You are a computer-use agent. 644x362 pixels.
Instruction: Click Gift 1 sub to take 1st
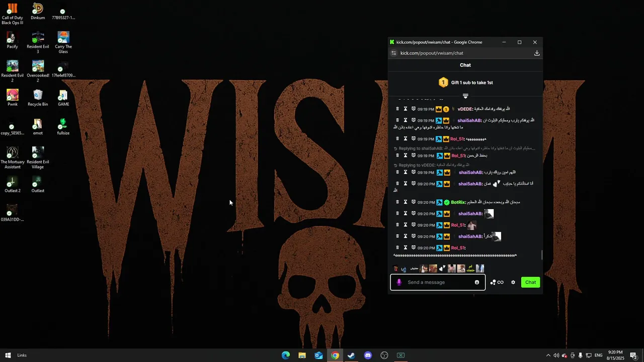[472, 82]
